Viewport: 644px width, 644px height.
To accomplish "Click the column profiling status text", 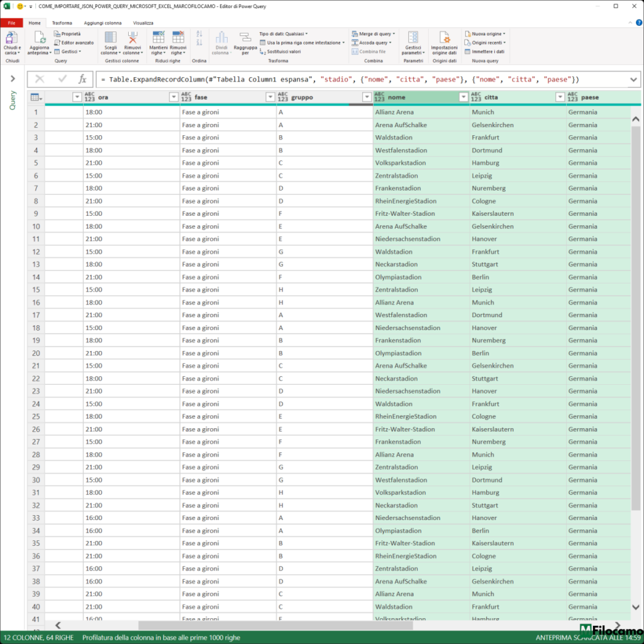I will click(161, 638).
